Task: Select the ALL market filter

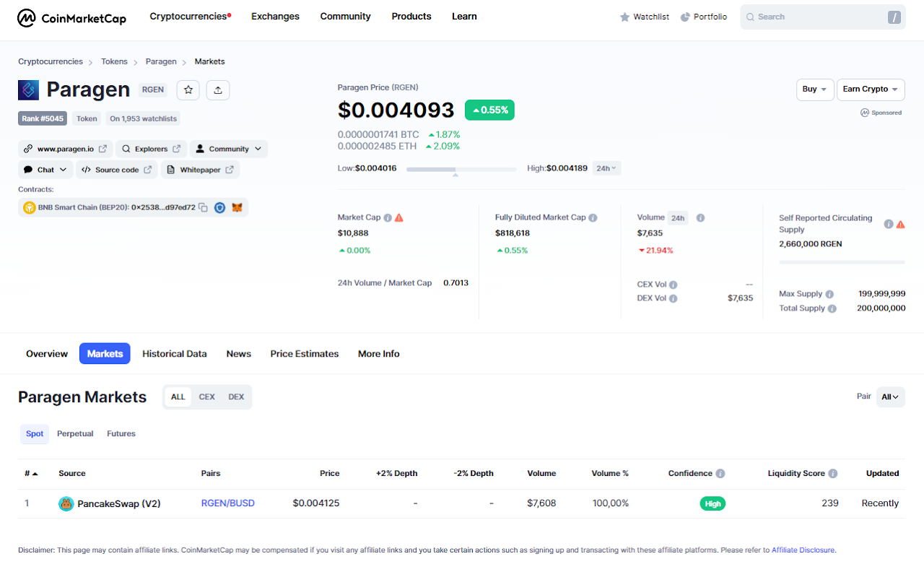Action: [x=178, y=396]
